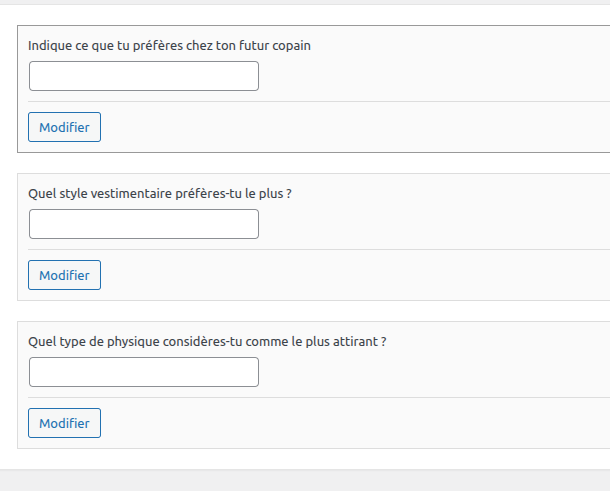This screenshot has width=610, height=491.
Task: Click the grey page background below the form
Action: click(300, 481)
